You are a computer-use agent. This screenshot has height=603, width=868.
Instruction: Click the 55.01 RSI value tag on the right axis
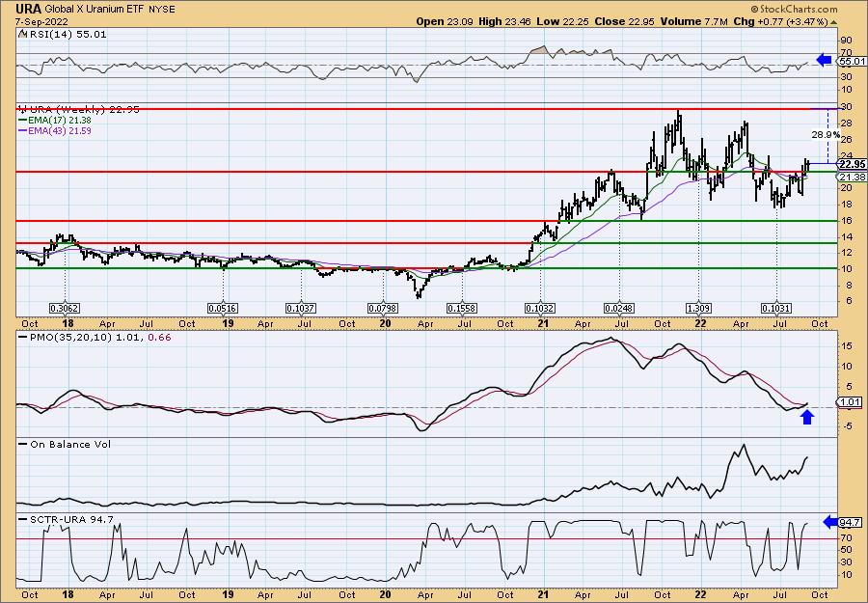coord(852,61)
